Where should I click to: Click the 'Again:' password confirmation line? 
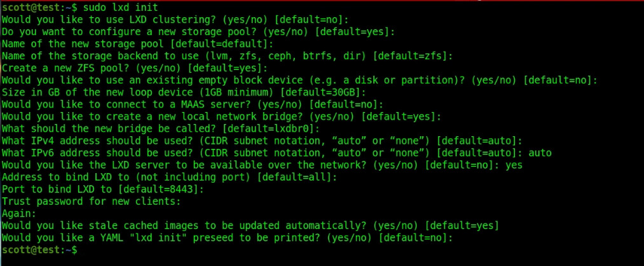pos(19,213)
